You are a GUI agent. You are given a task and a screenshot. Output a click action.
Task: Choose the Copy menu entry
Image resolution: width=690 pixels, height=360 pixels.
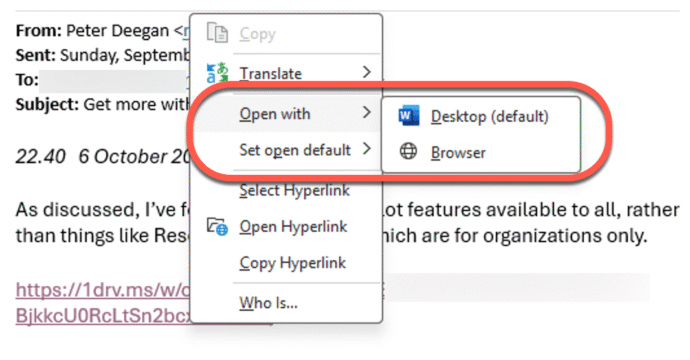click(286, 34)
